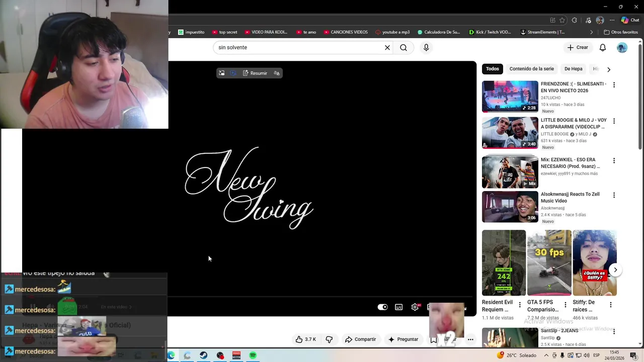644x362 pixels.
Task: Show more filter chips with right arrow
Action: 609,69
